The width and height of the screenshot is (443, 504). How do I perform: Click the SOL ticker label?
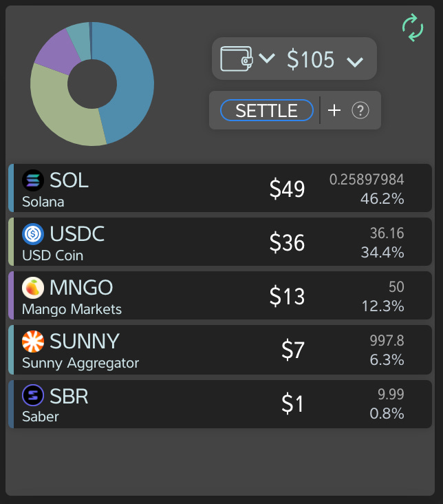tap(69, 180)
